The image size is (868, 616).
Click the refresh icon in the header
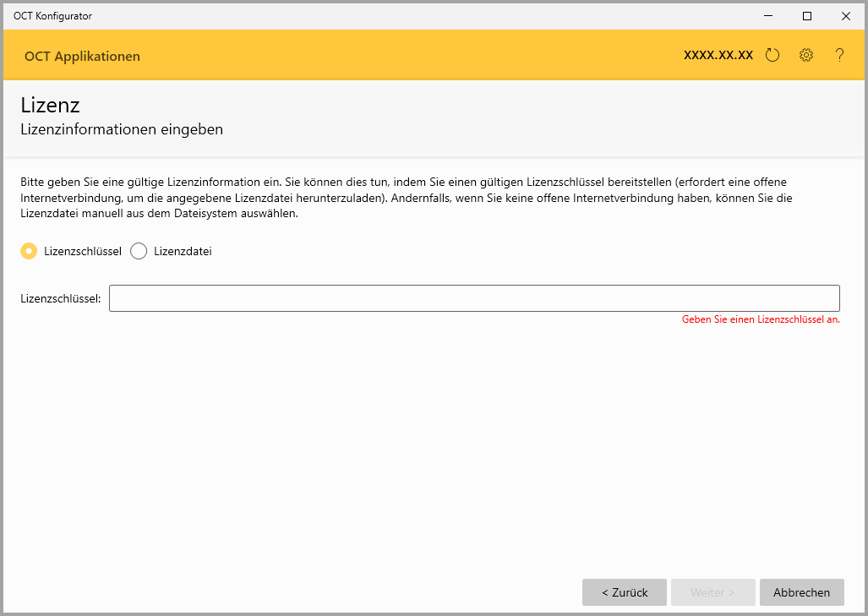[772, 55]
